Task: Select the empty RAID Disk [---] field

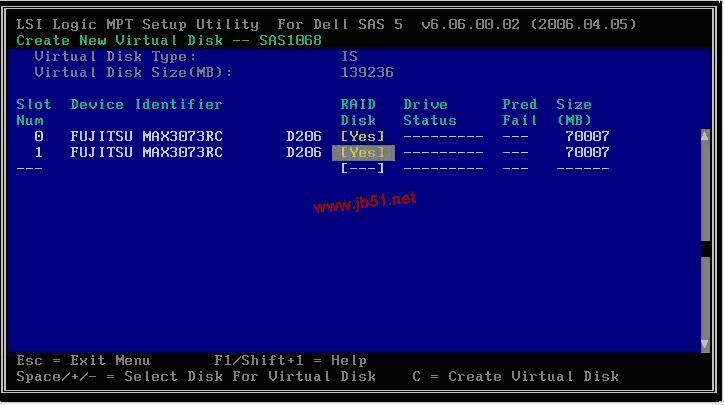Action: pos(362,168)
